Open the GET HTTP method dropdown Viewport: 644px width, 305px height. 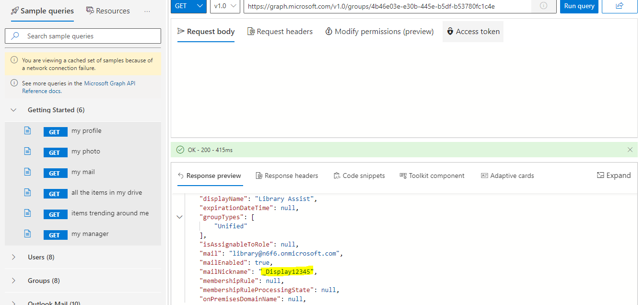click(188, 6)
